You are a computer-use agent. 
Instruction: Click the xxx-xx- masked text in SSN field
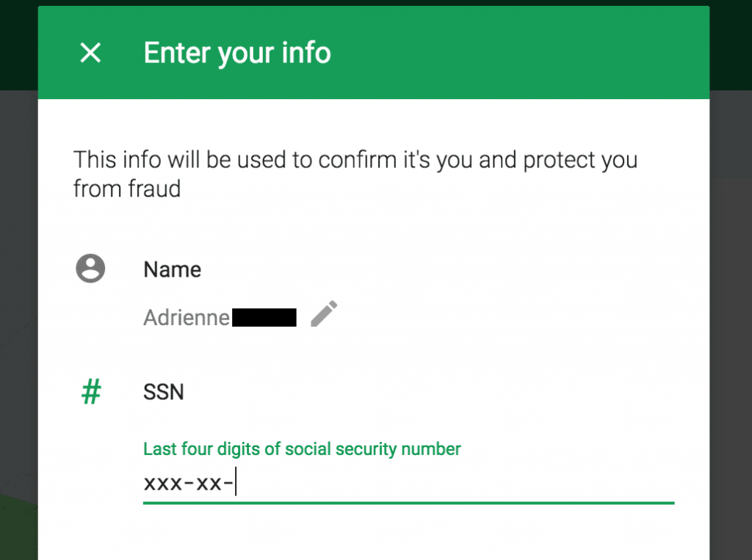(189, 484)
